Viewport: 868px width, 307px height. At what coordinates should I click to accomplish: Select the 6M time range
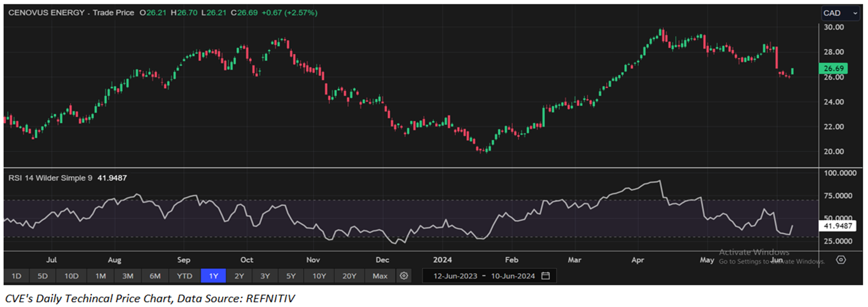click(x=155, y=276)
